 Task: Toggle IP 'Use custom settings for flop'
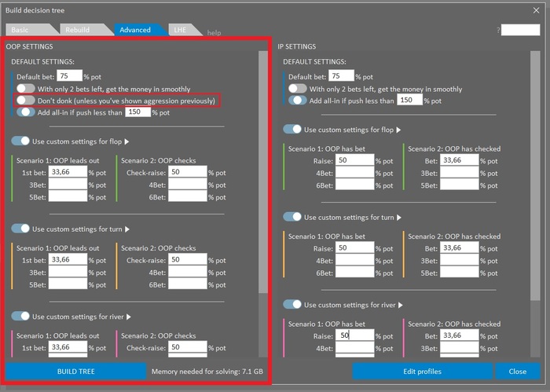[292, 129]
